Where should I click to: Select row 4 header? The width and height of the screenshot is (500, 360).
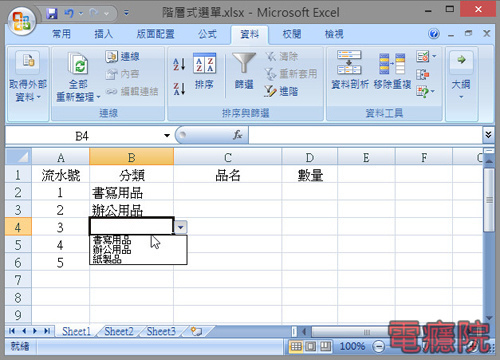18,227
